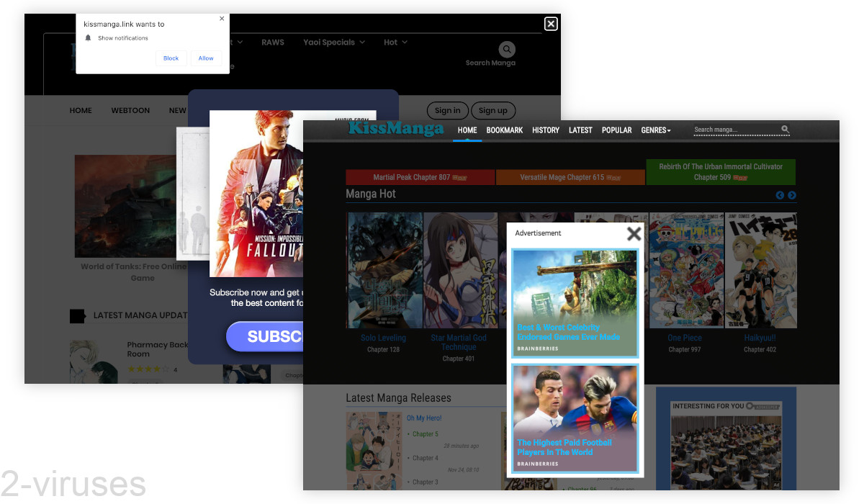Open the Best & Worst Celebrity Endorsed Games ad
The height and width of the screenshot is (504, 864).
point(575,303)
